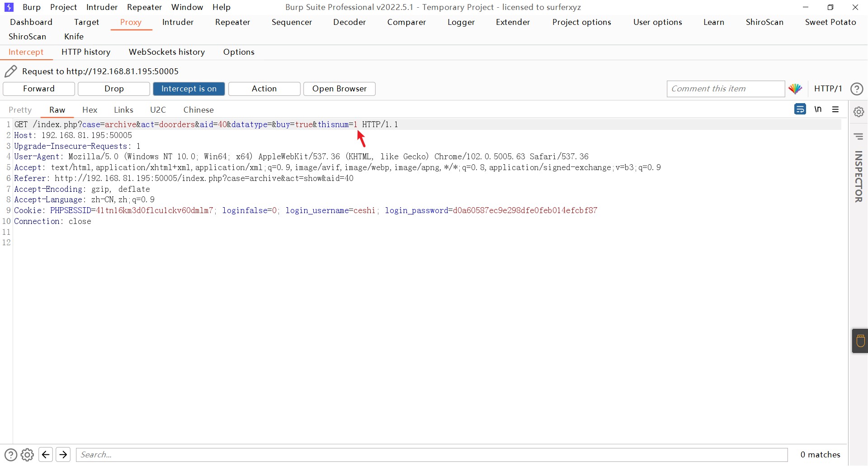Open the Project menu

pyautogui.click(x=64, y=7)
